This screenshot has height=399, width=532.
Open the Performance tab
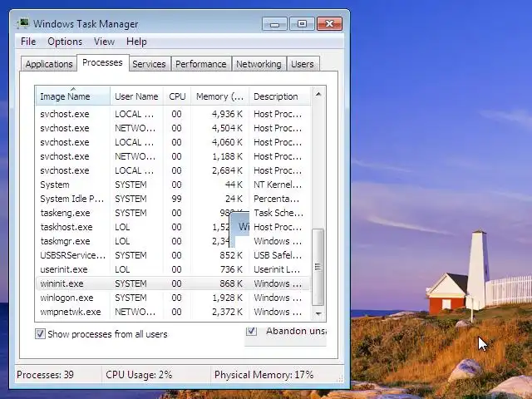201,64
